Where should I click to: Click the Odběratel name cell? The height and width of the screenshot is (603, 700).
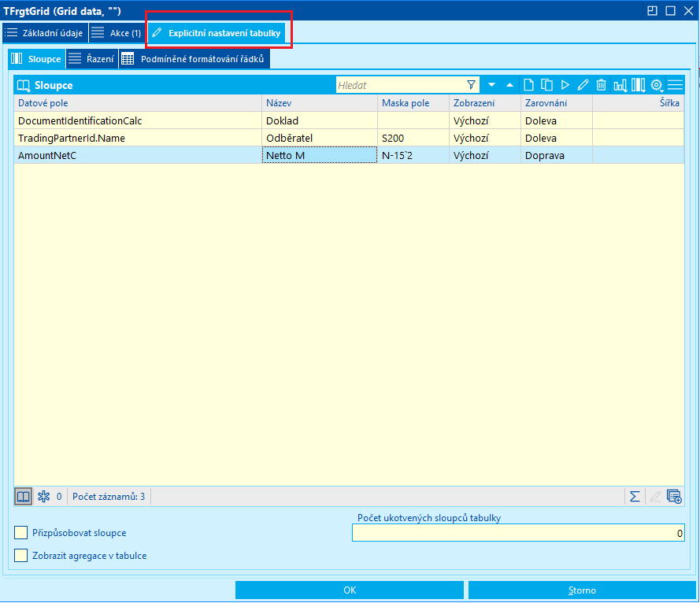tap(320, 138)
